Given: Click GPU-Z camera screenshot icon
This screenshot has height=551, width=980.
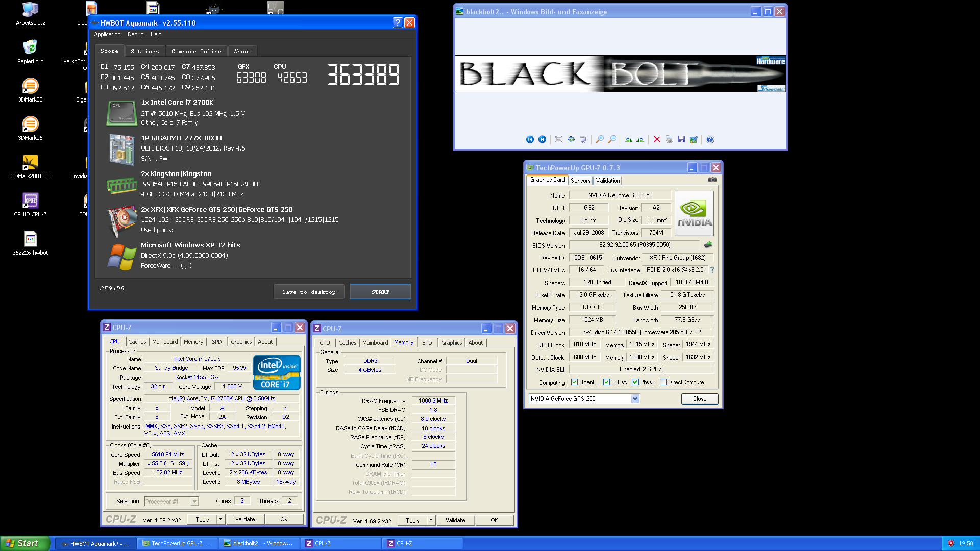Looking at the screenshot, I should point(713,180).
